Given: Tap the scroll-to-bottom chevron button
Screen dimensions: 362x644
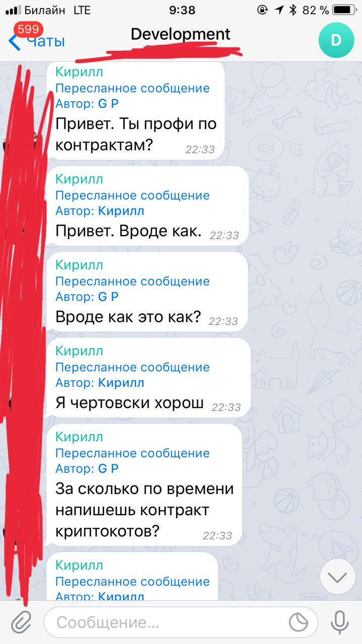Looking at the screenshot, I should (x=338, y=577).
